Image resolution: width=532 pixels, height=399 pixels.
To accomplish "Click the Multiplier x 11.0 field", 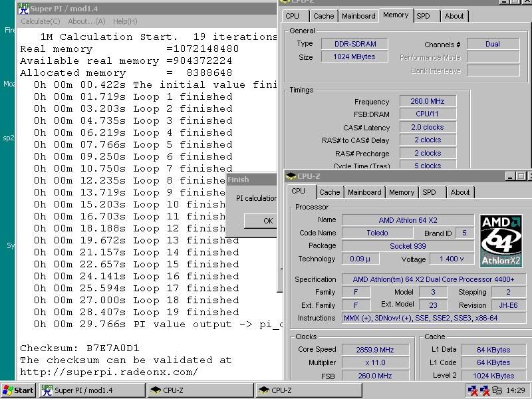I will point(375,362).
